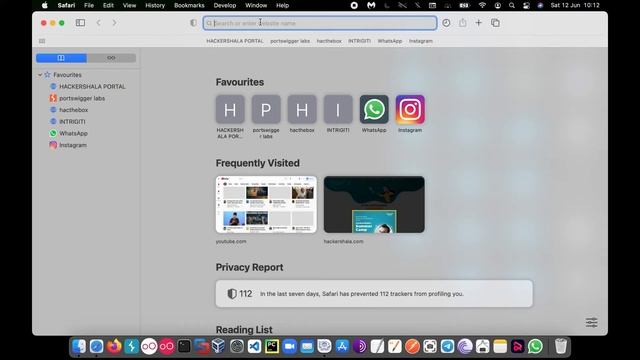The height and width of the screenshot is (360, 640).
Task: Open the Bookmarks menu
Action: coord(189,5)
